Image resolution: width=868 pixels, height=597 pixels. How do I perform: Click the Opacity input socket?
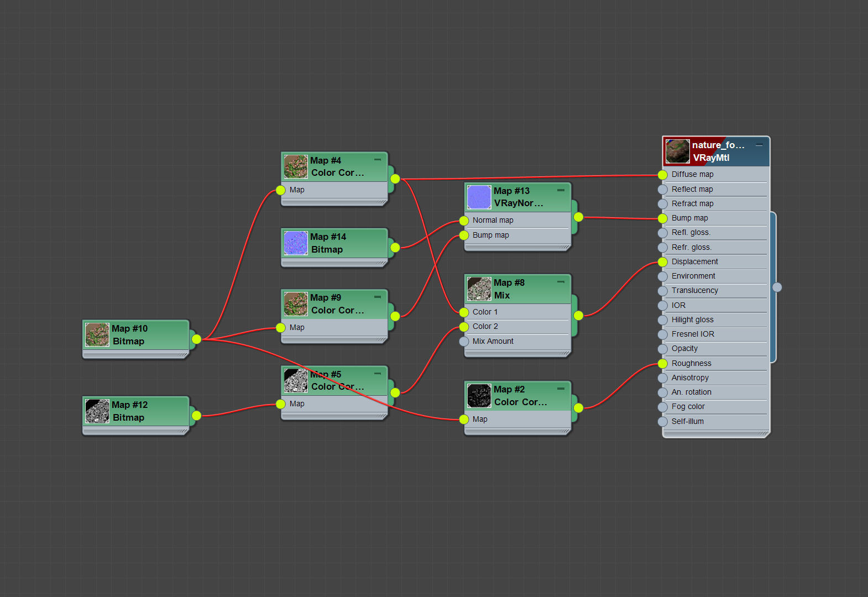663,349
